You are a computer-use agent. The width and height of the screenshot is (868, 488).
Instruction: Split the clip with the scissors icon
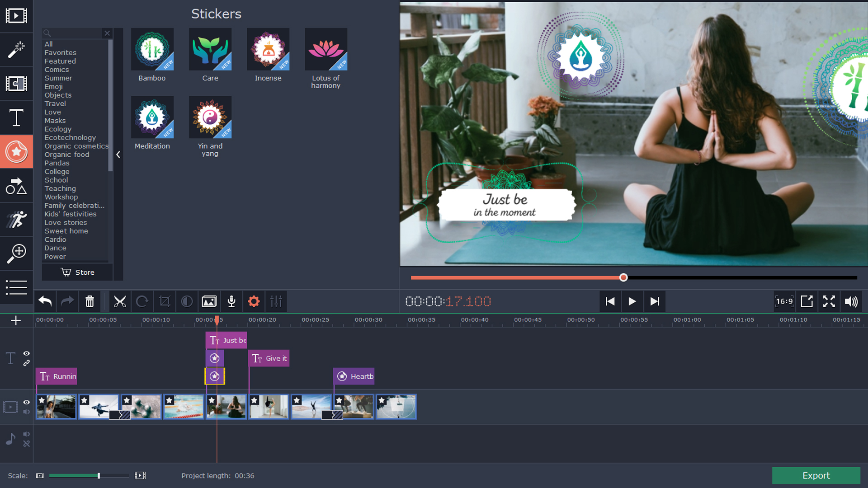[x=120, y=301]
